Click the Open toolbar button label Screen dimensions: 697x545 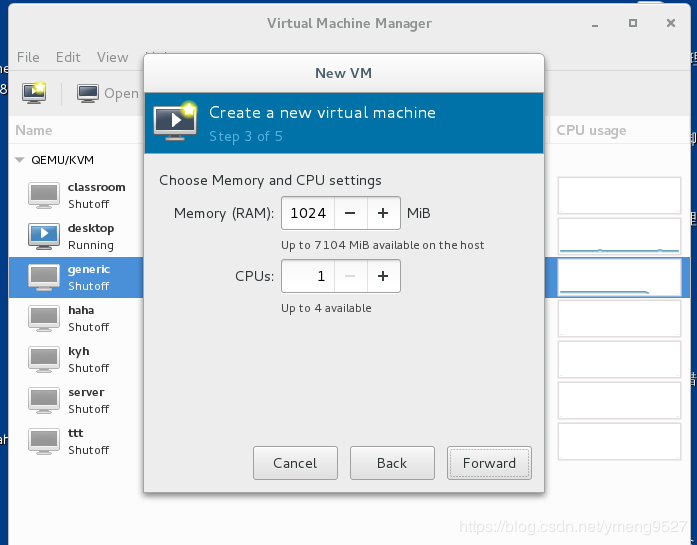tap(121, 94)
